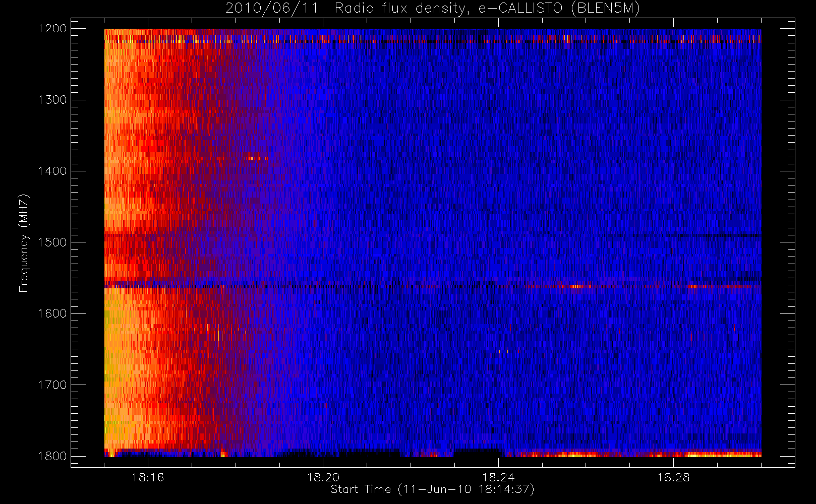Screen dimensions: 816x504
Task: Select the 1500 frequency tick label
Action: point(52,242)
